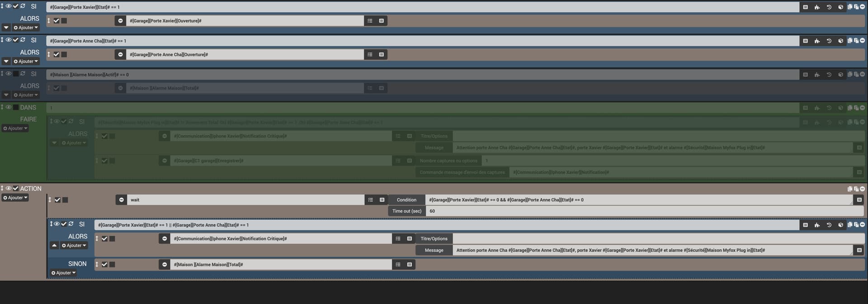Open Ajouter dropdown under Alarme Maison ALORS
Screen dimensions: 868x304
pyautogui.click(x=26, y=95)
